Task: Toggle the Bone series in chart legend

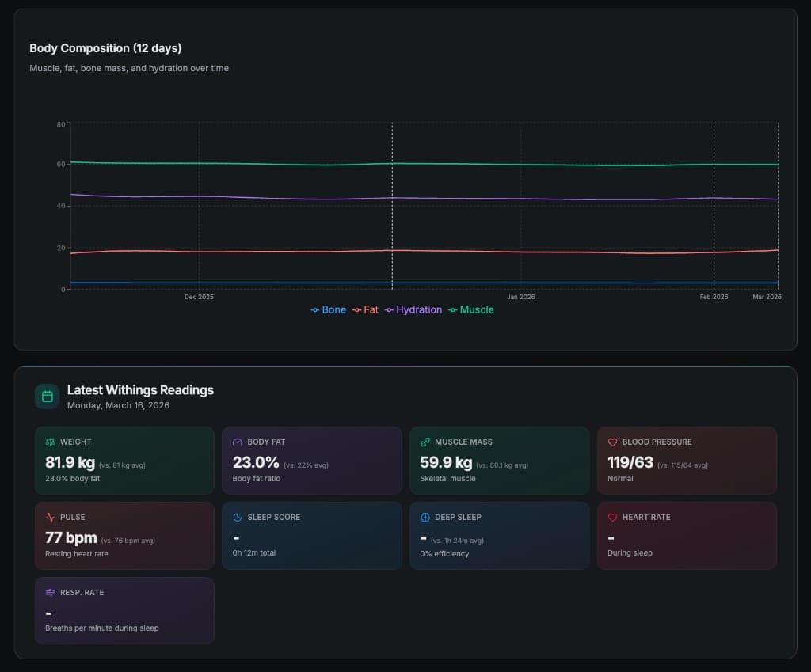Action: [329, 310]
